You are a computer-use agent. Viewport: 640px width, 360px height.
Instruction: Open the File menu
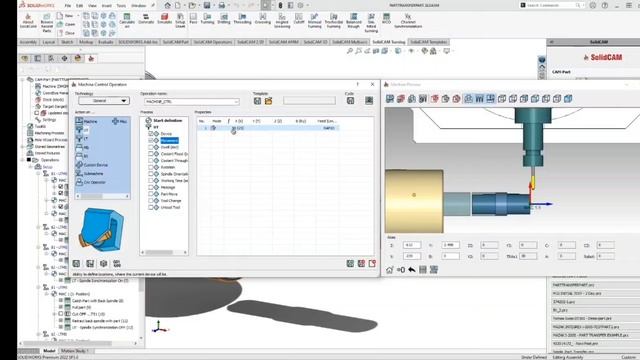pos(68,6)
